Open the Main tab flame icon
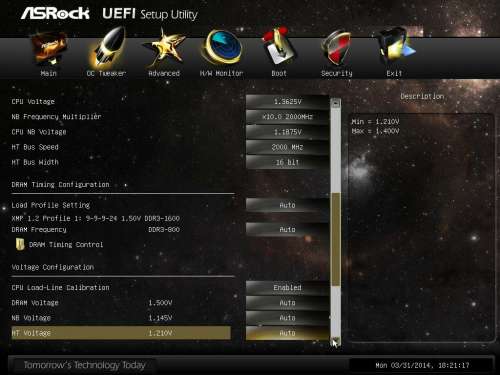Screen dimensions: 500x375 [x=49, y=49]
